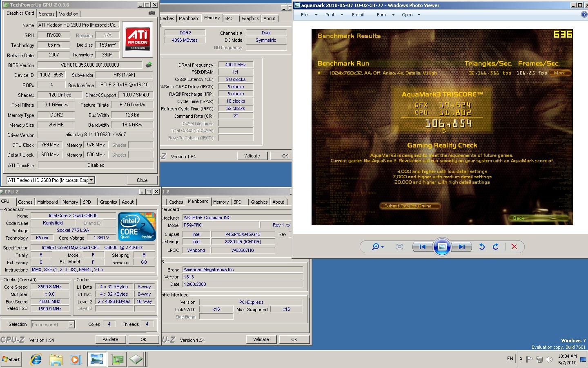Viewport: 588px width, 368px height.
Task: Click GPU-Z Name field ATI Radeon HD 2600
Action: point(78,25)
